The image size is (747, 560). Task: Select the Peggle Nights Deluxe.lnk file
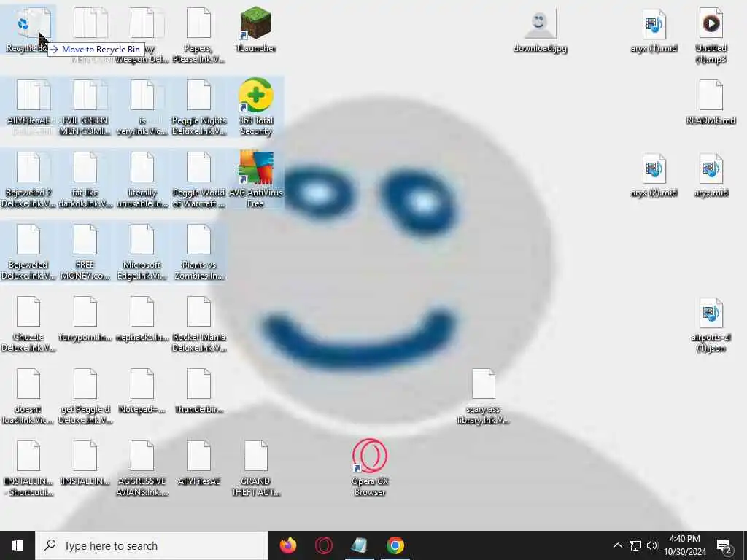(x=198, y=107)
